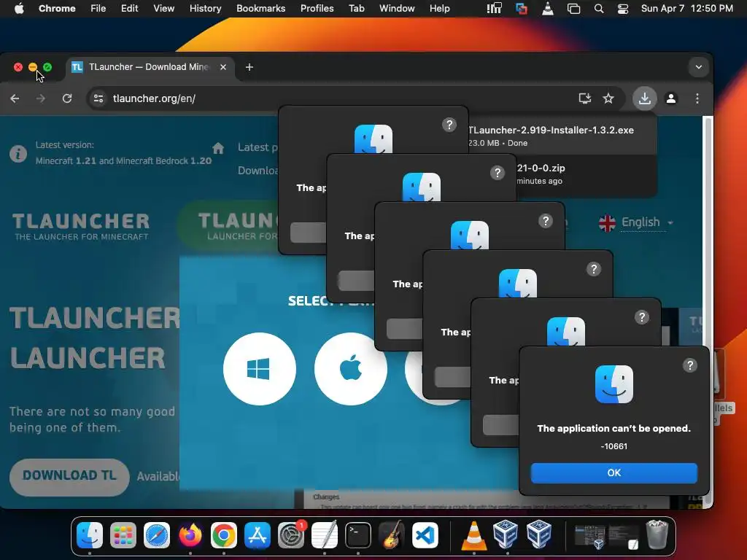
Task: Open System Settings from the Dock
Action: tap(291, 535)
